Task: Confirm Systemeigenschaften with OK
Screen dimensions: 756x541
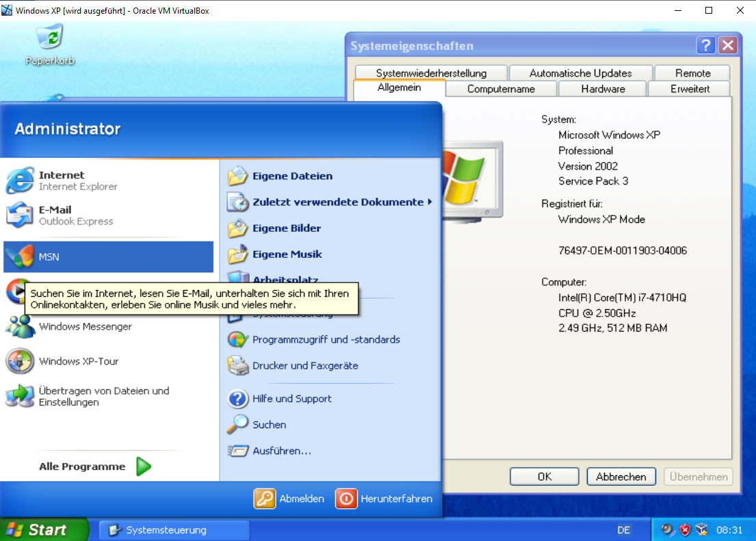Action: pos(545,477)
